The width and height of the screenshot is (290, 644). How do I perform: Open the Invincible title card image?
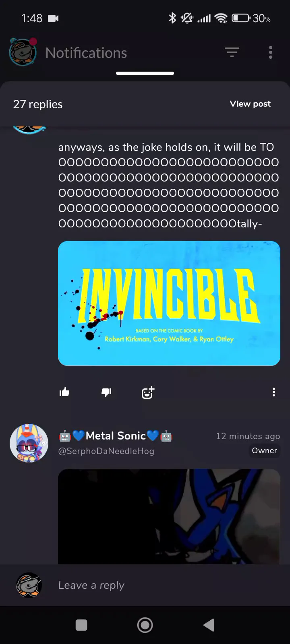point(169,303)
